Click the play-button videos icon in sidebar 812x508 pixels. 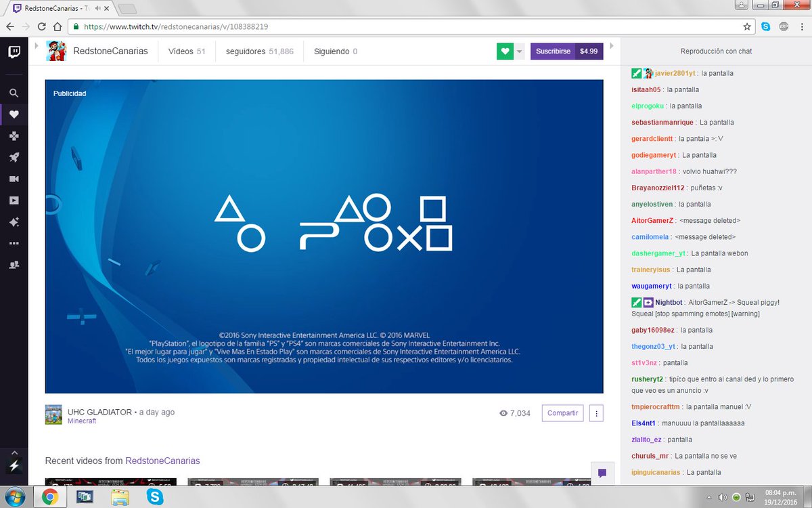[x=14, y=200]
